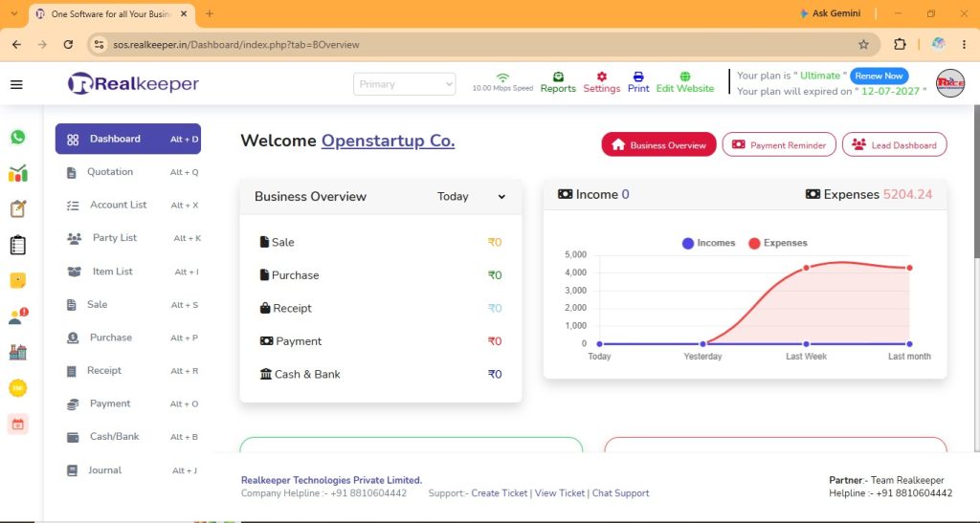980x523 pixels.
Task: Reload the page in browser
Action: [68, 44]
